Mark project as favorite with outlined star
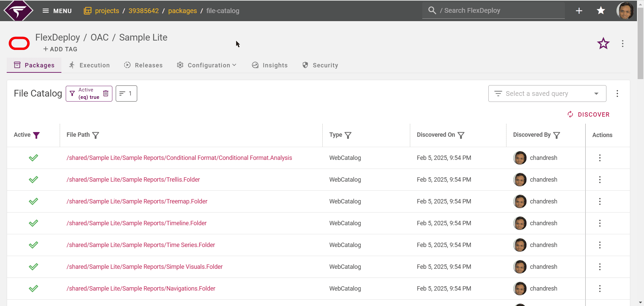 click(603, 44)
